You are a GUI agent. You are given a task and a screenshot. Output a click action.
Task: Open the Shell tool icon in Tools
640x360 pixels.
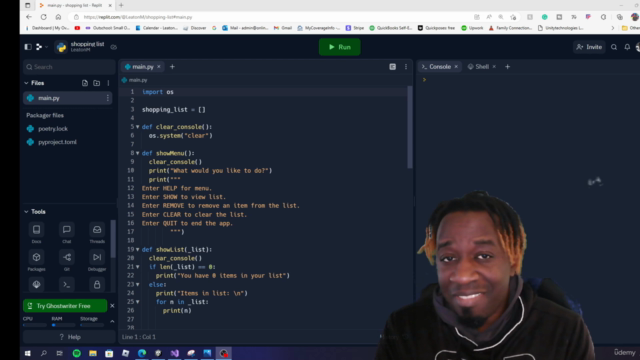(67, 284)
